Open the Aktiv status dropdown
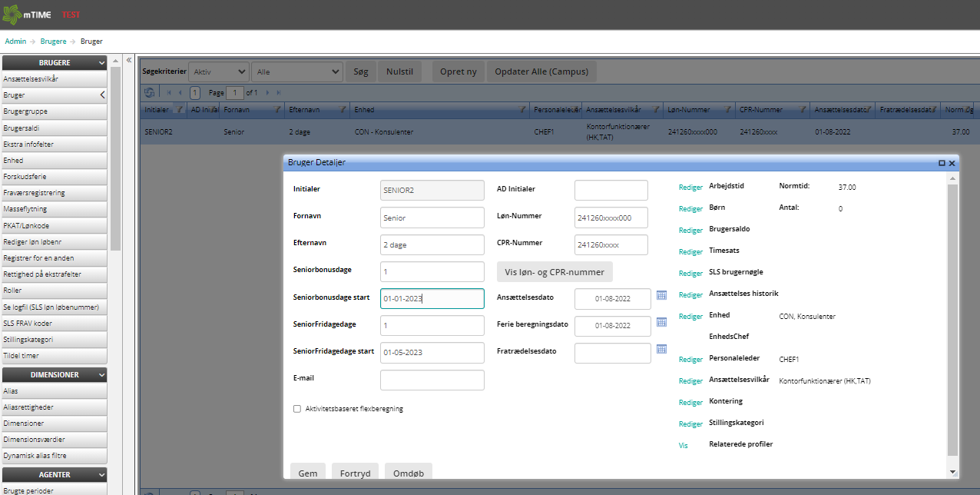 (219, 71)
